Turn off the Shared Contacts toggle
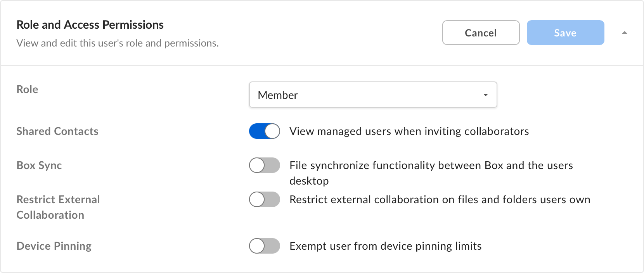Viewport: 644px width, 273px height. point(264,131)
